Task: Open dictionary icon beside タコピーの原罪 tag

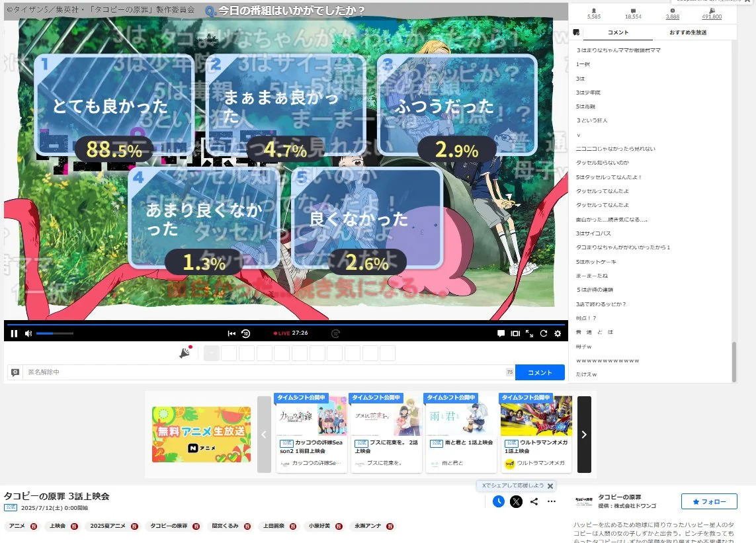Action: 196,526
